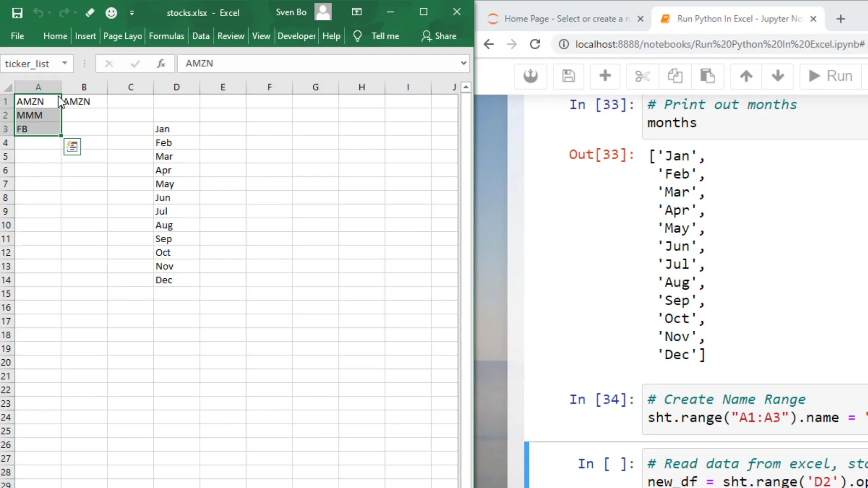Insert a new notebook cell
Image resolution: width=868 pixels, height=488 pixels.
(605, 76)
